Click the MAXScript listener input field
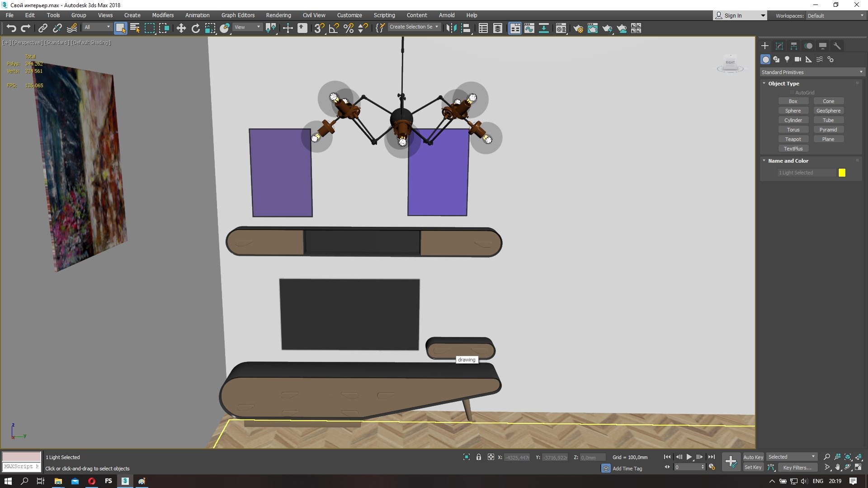The width and height of the screenshot is (868, 488). [21, 466]
